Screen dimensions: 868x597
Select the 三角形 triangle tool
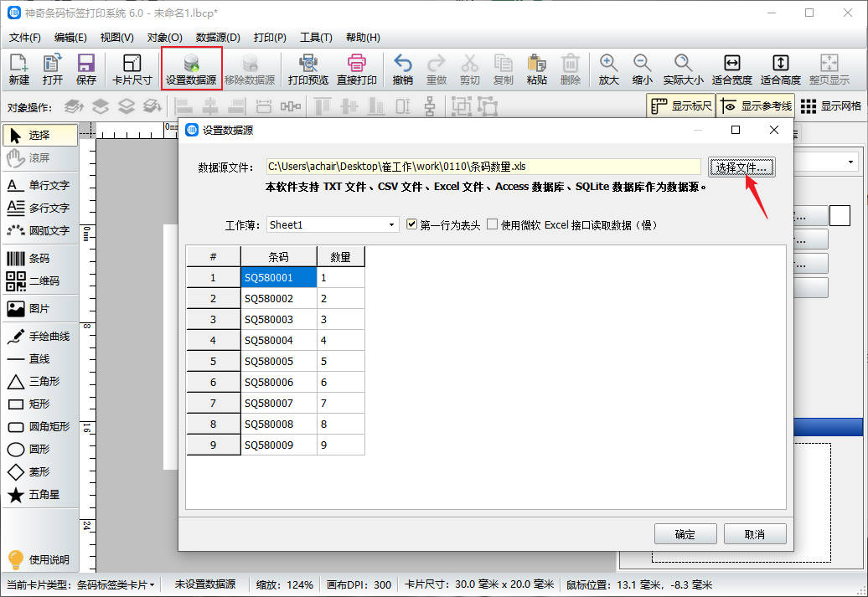pyautogui.click(x=40, y=381)
